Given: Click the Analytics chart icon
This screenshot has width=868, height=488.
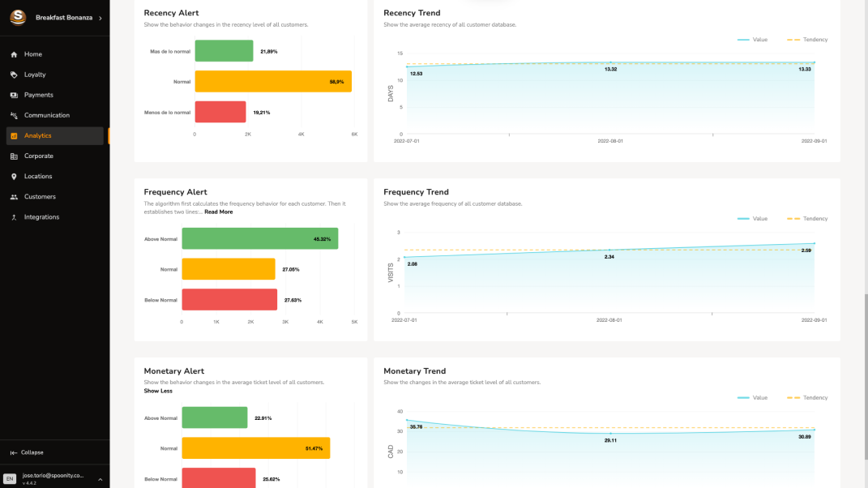Looking at the screenshot, I should tap(14, 135).
